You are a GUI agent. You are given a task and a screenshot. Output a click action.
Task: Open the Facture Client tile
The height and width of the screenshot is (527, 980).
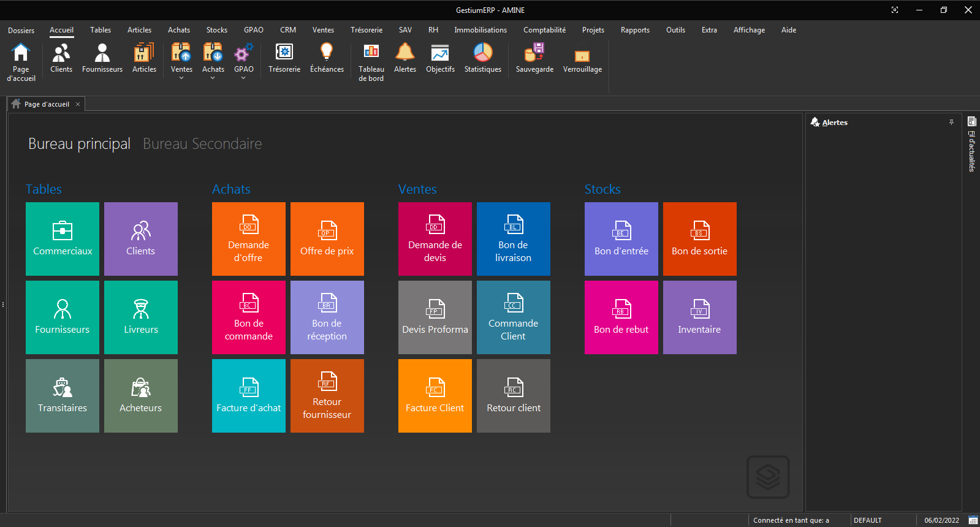435,396
